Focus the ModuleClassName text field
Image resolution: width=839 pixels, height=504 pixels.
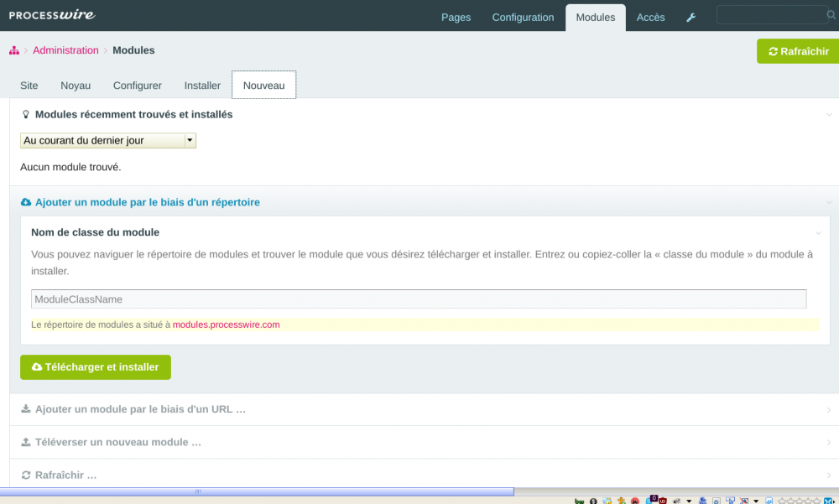pos(418,299)
